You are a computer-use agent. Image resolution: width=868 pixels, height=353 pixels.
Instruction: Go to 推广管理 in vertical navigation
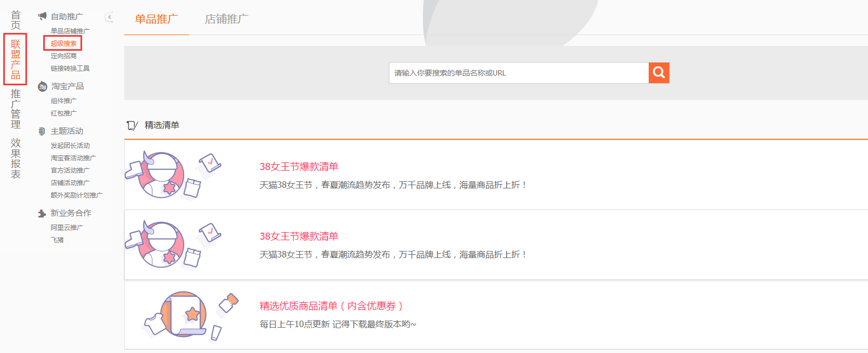tap(16, 109)
